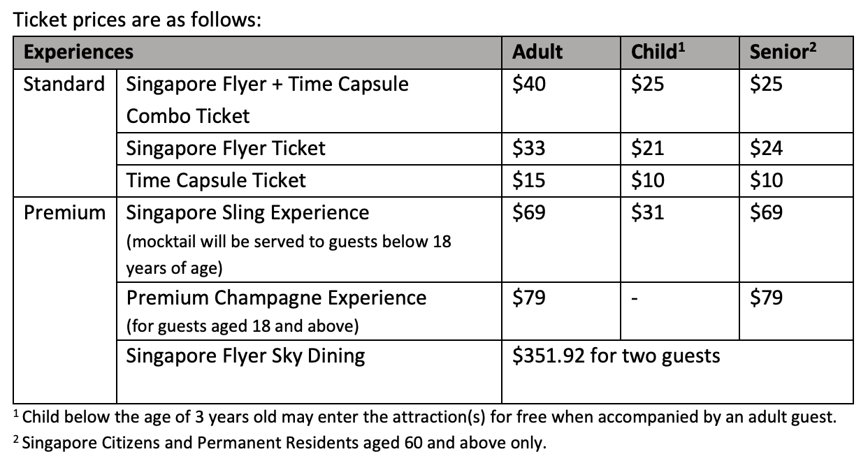The height and width of the screenshot is (461, 868).
Task: Select the "$351.92 for two guests" cell
Action: [x=616, y=356]
